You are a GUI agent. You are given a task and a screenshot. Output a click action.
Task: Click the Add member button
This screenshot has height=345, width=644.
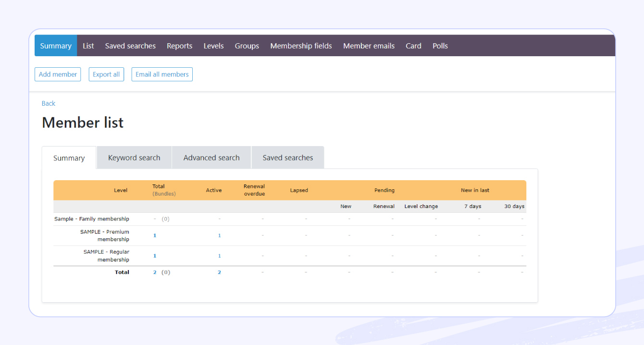click(x=58, y=74)
